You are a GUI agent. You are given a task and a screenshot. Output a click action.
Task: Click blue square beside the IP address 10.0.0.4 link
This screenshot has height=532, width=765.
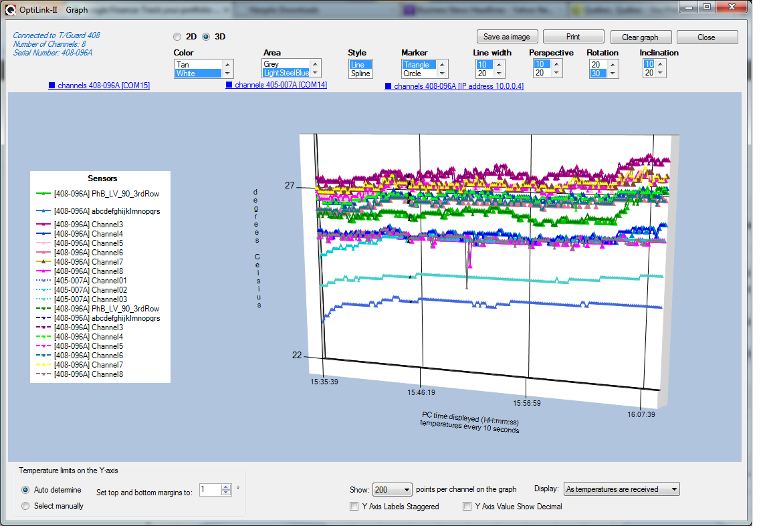pyautogui.click(x=389, y=86)
